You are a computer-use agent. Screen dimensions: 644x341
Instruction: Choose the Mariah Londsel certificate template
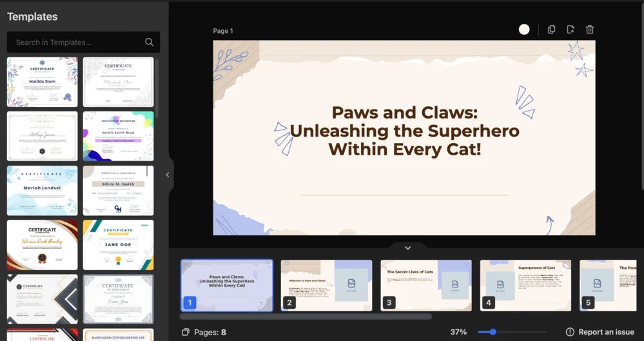click(x=43, y=190)
